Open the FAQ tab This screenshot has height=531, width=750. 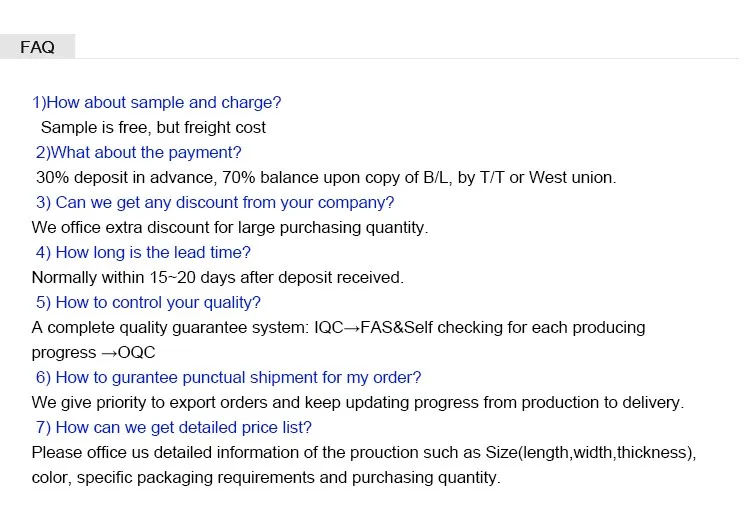37,47
